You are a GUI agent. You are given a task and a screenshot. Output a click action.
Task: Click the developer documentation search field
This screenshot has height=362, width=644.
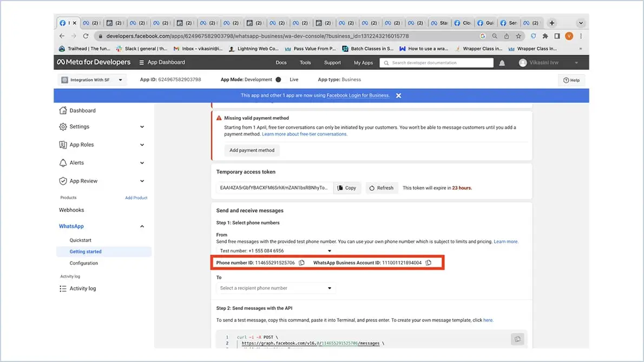436,63
